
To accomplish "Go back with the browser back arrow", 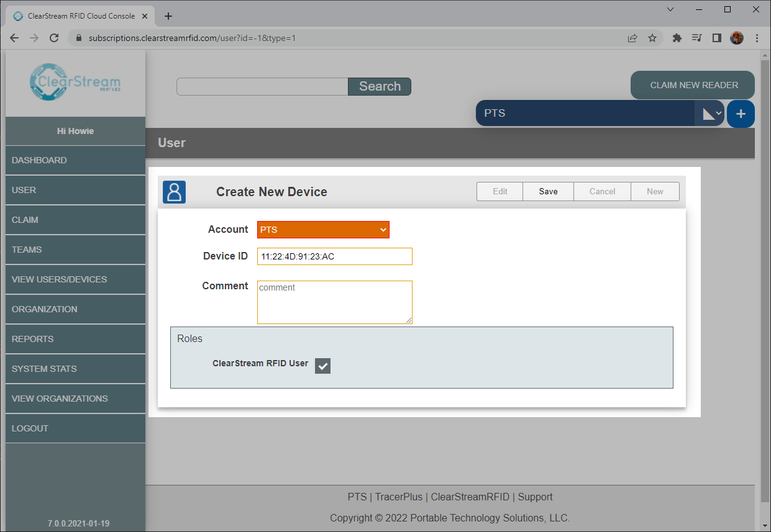I will 14,38.
